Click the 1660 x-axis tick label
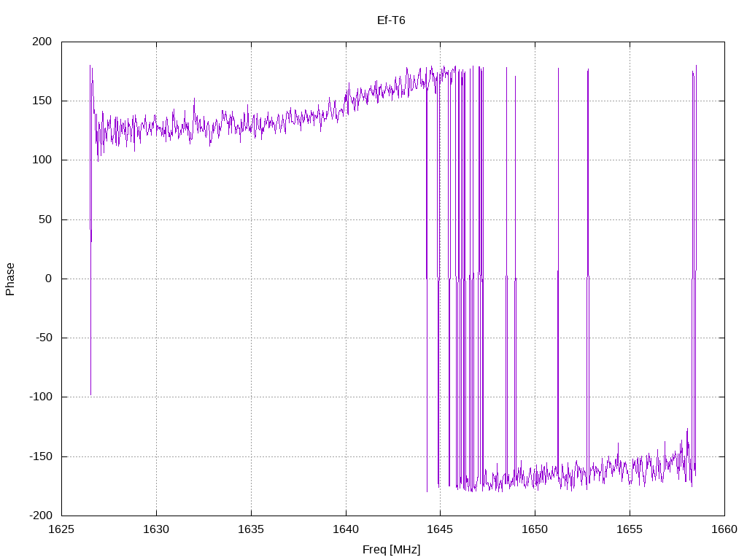Image resolution: width=747 pixels, height=560 pixels. pos(724,529)
